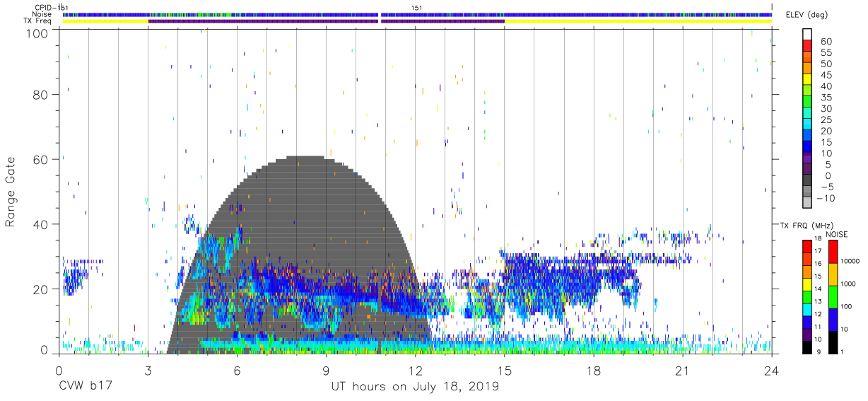Click the x-axis hour label '21'

tap(683, 371)
